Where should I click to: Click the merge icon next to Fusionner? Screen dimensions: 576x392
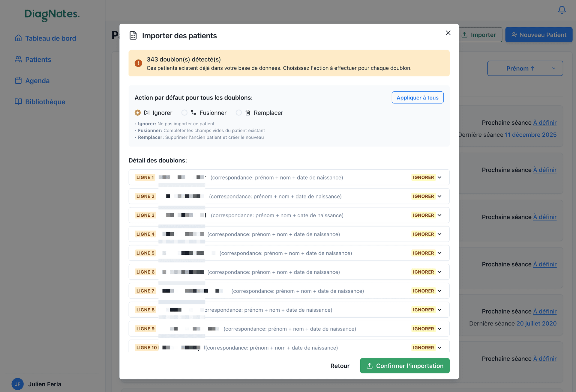pyautogui.click(x=193, y=112)
